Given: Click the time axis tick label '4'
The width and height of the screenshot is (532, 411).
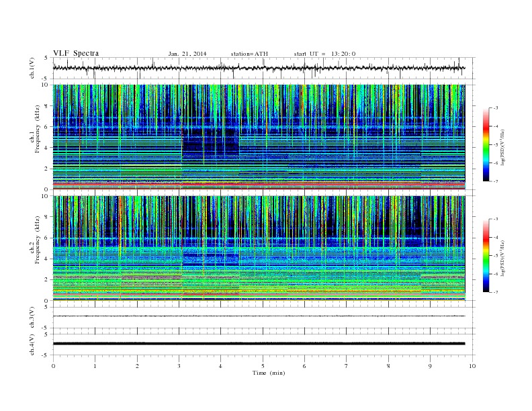Looking at the screenshot, I should coord(220,366).
